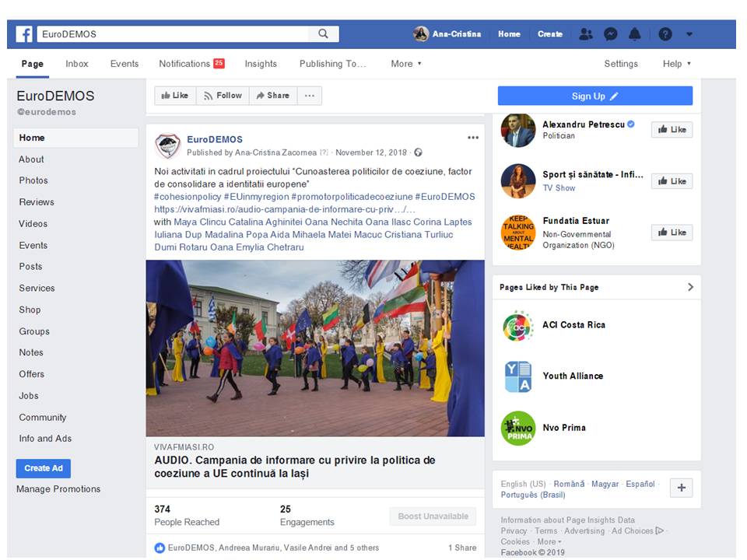
Task: Switch to the Inbox tab
Action: pyautogui.click(x=77, y=64)
